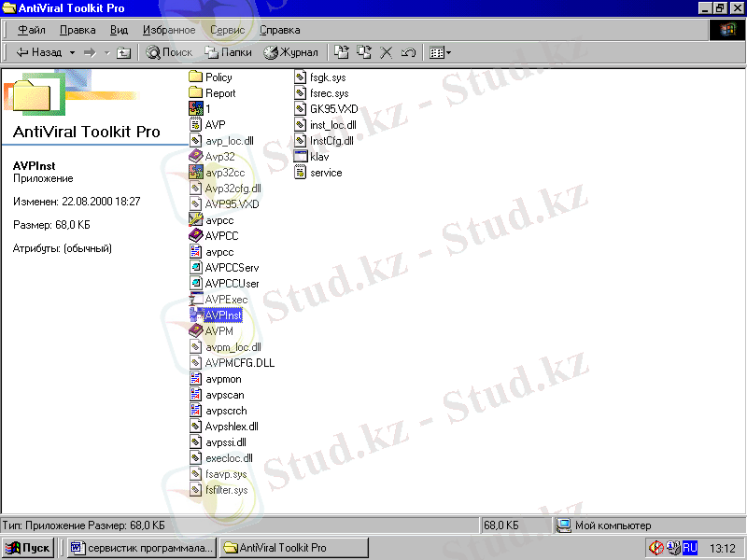Select the AVPExec application
747x560 pixels.
tap(218, 300)
